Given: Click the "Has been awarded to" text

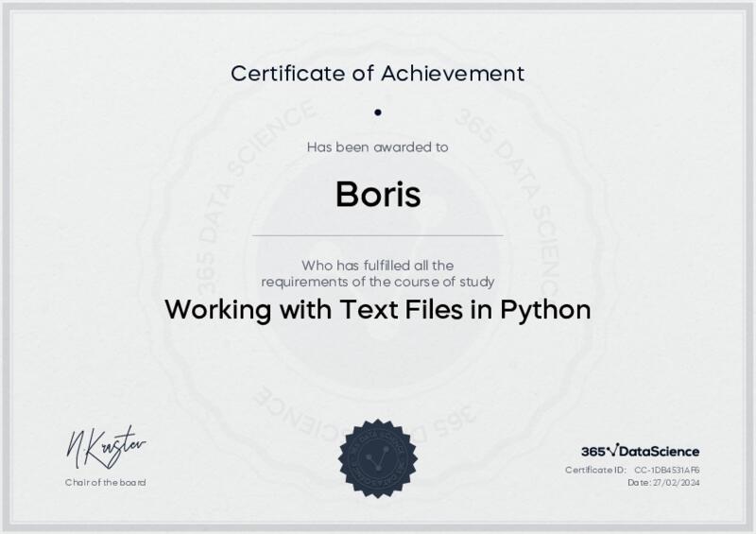Looking at the screenshot, I should (x=377, y=146).
